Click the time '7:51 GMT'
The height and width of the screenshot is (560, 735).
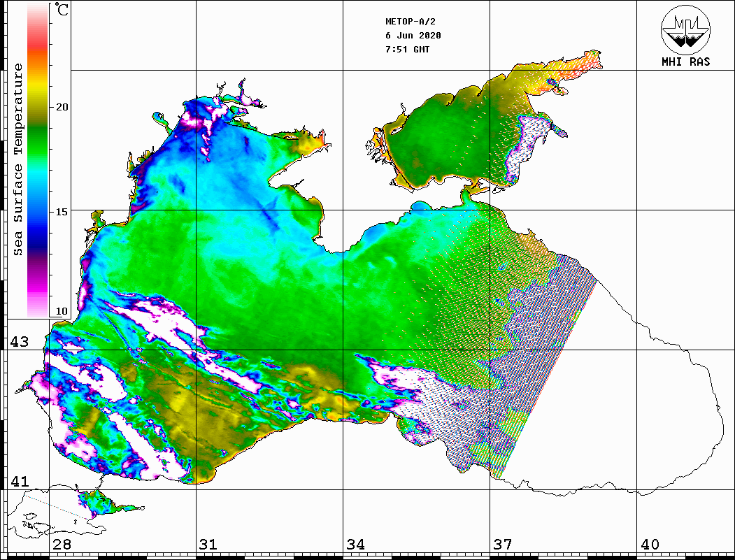tap(407, 49)
